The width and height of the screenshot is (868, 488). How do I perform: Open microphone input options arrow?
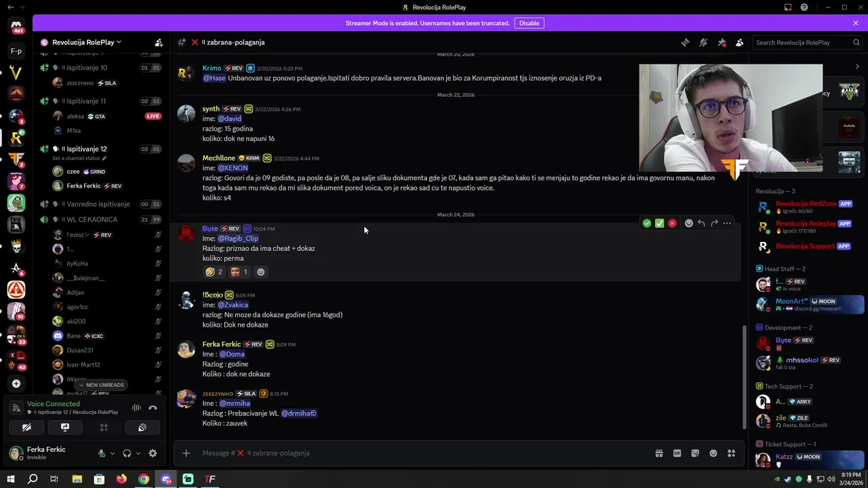tap(113, 453)
